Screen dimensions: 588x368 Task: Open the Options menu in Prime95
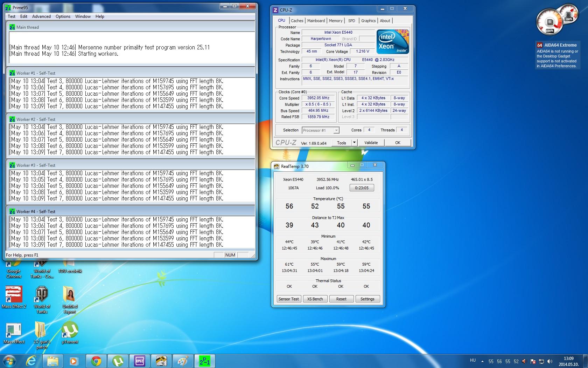tap(63, 16)
